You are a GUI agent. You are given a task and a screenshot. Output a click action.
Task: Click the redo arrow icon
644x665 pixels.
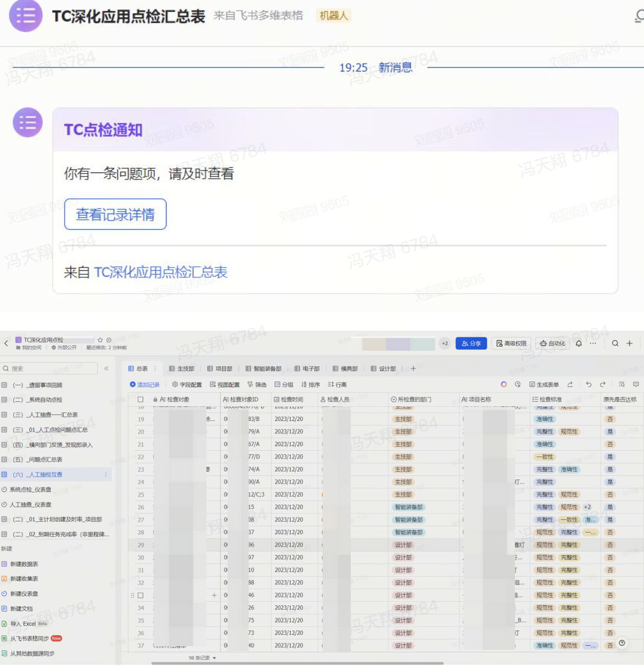click(602, 385)
